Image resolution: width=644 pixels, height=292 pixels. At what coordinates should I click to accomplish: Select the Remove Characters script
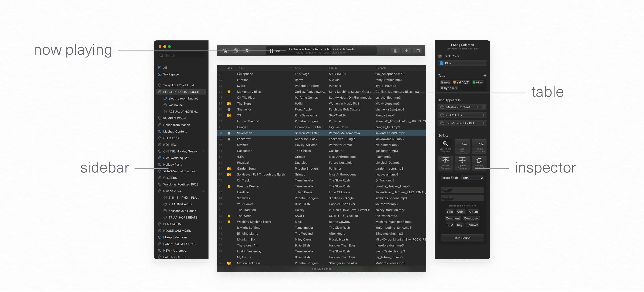click(479, 146)
